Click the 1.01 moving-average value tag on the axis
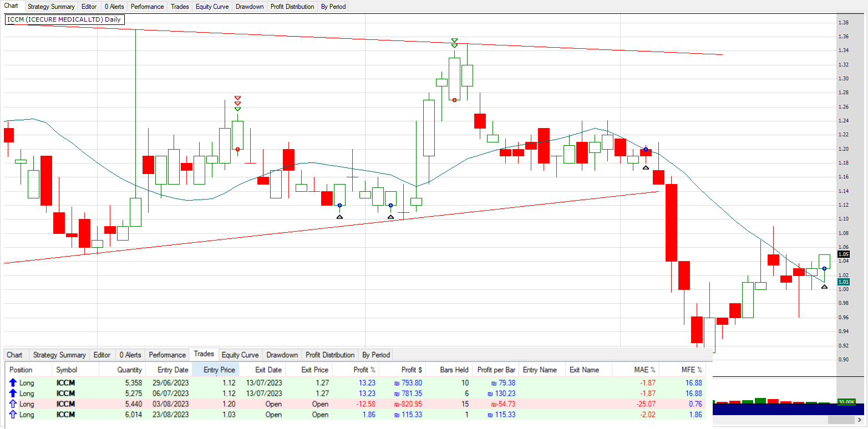Viewport: 868px width, 429px height. 844,282
